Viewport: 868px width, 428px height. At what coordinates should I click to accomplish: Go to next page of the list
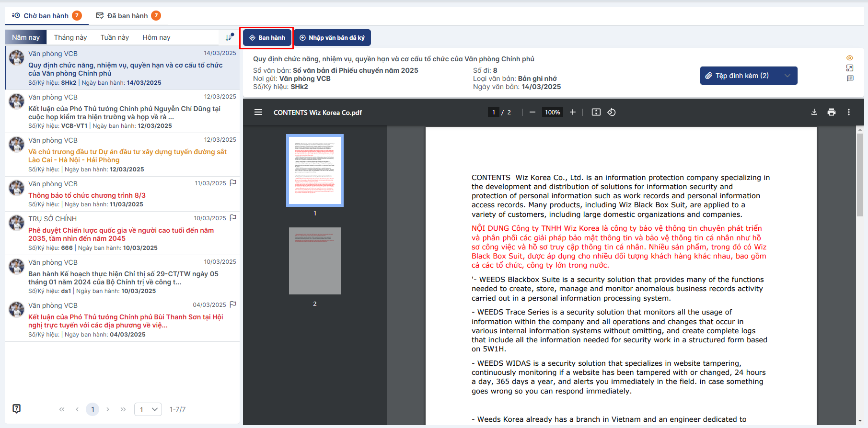coord(108,409)
